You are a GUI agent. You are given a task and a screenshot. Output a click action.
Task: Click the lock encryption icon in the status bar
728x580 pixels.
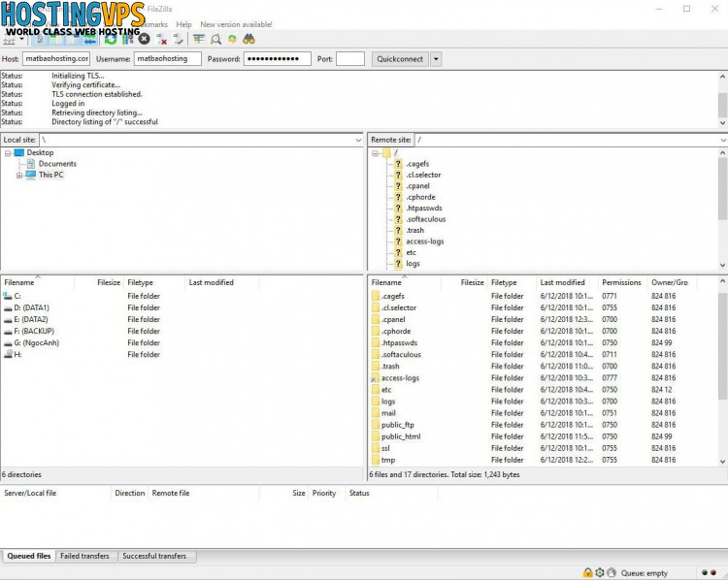(x=588, y=572)
